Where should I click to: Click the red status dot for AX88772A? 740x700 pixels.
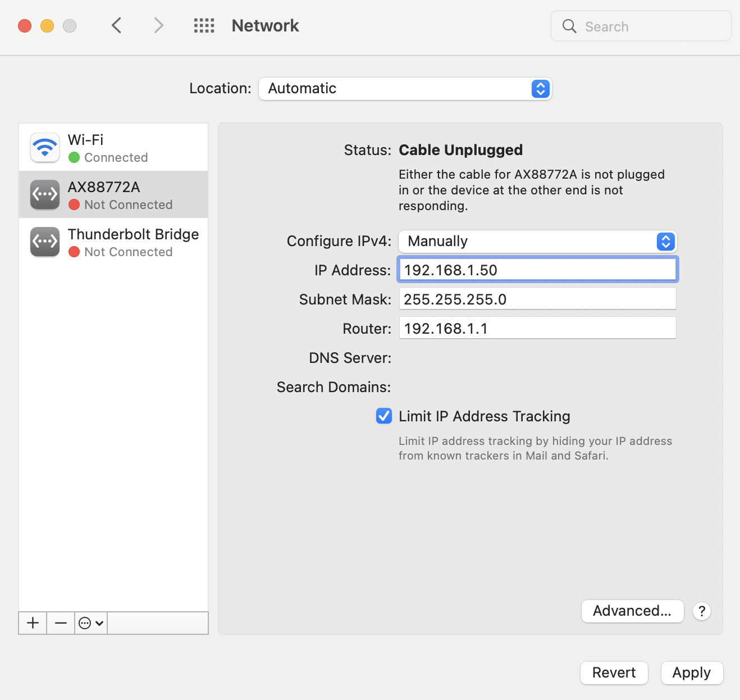pos(74,205)
